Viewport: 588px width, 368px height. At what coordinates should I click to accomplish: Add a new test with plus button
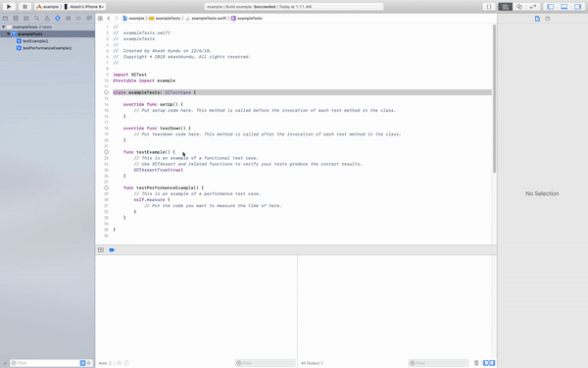5,363
